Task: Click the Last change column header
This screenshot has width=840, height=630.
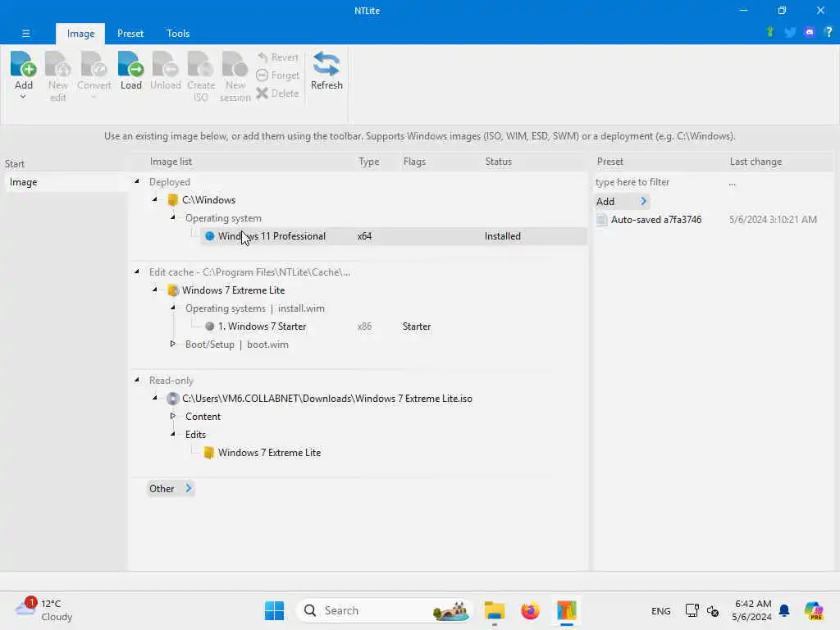Action: point(756,162)
